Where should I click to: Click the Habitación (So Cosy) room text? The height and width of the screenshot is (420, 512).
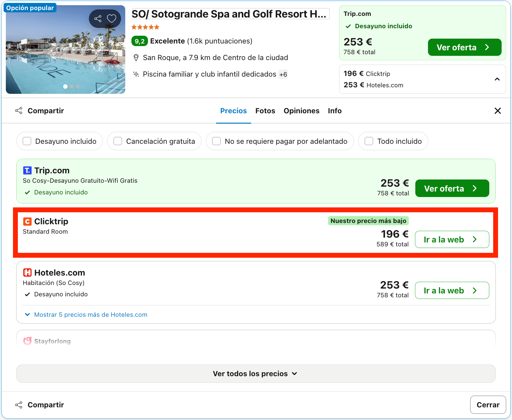click(54, 283)
